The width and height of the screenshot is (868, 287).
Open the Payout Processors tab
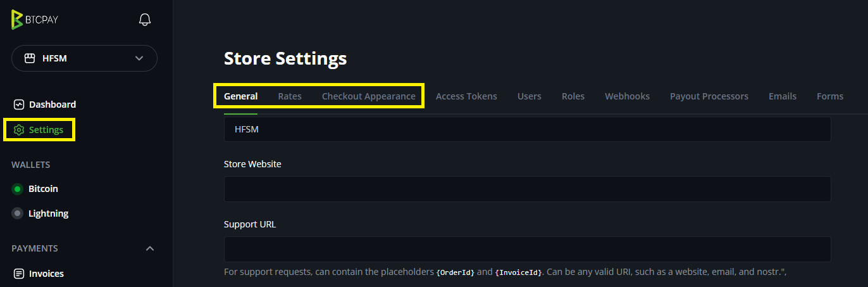click(x=709, y=96)
